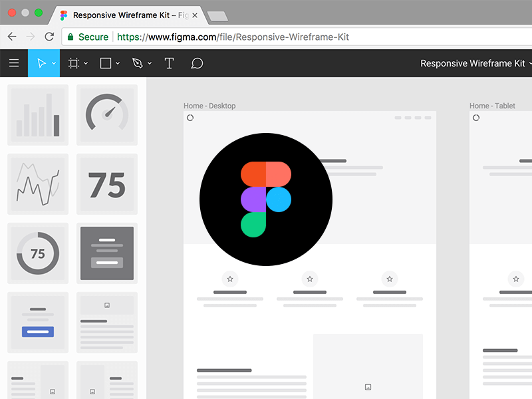Click the third star icon in Desktop frame
This screenshot has height=399, width=532.
390,279
